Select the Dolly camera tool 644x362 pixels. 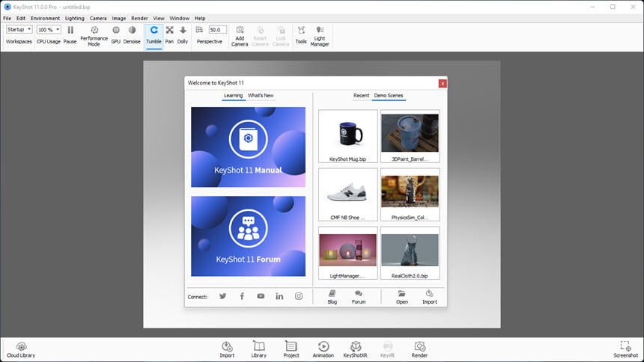pos(183,35)
